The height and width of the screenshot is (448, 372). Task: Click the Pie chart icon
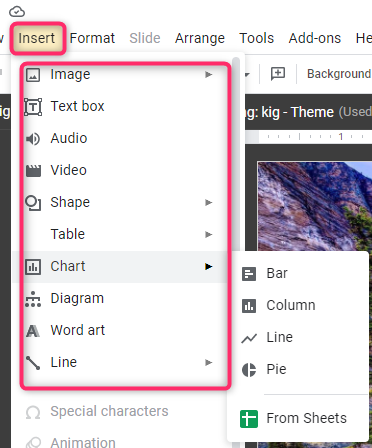click(x=249, y=370)
